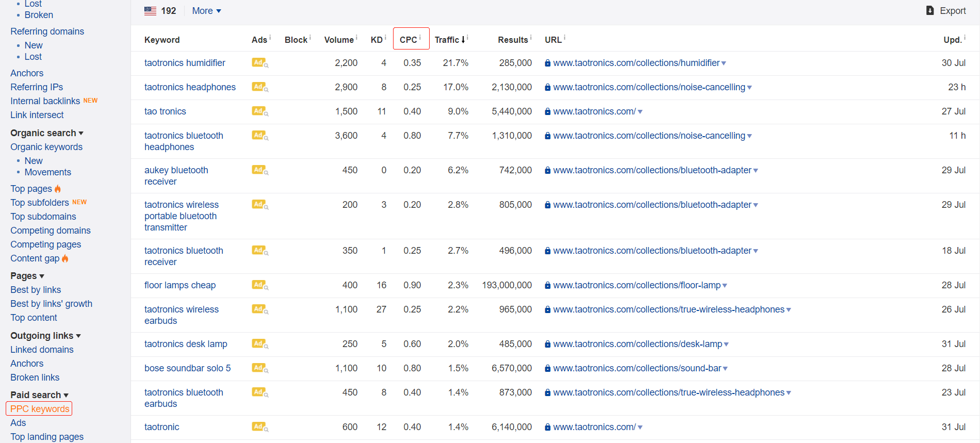
Task: Open ad preview for taotronic keyword
Action: click(260, 427)
